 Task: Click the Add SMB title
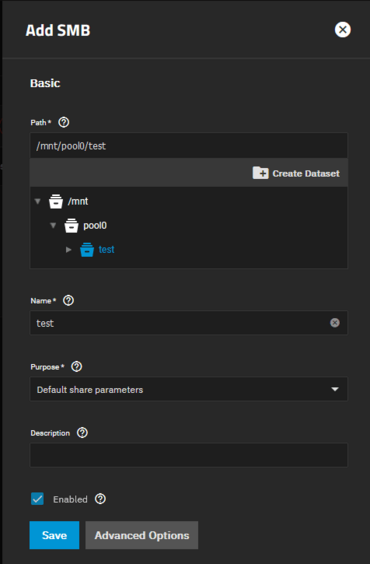pos(58,30)
